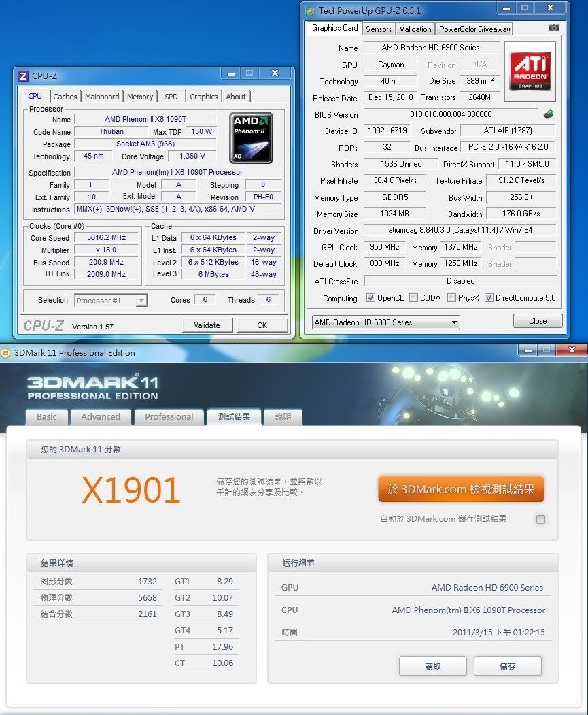Open the 說明 help tab in 3DMark 11
588x715 pixels.
click(283, 417)
